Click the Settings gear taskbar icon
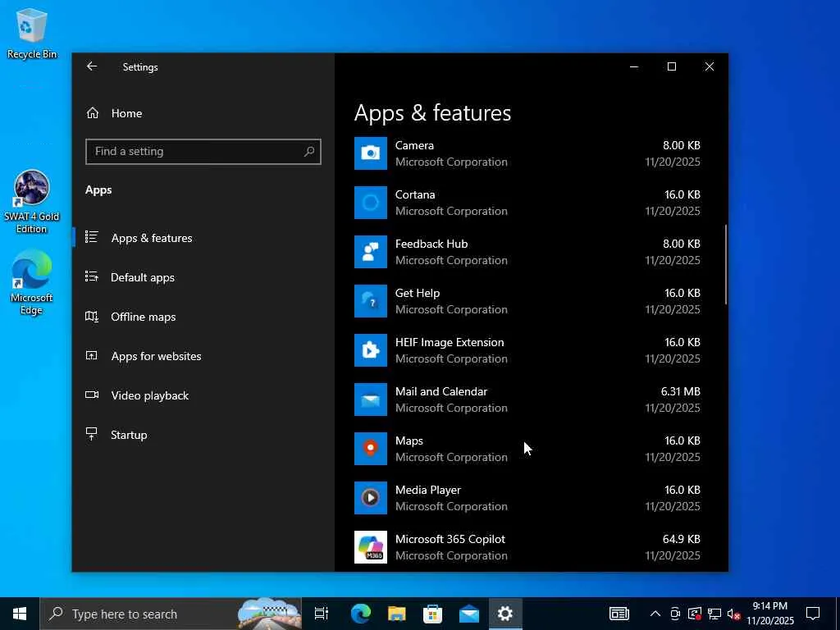The width and height of the screenshot is (840, 630). [x=505, y=614]
